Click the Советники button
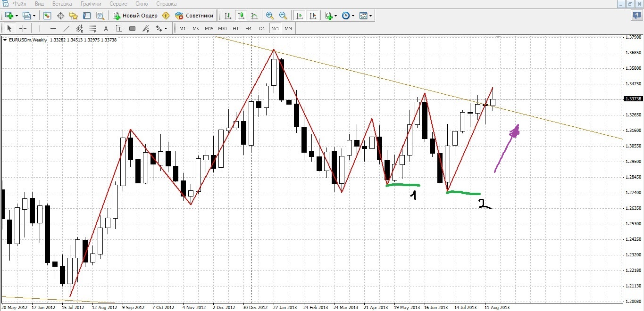644x311 pixels. click(x=194, y=16)
